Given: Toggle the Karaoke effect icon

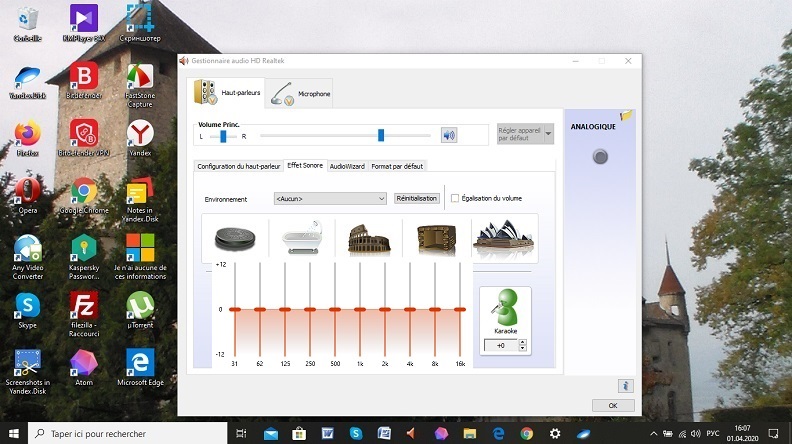Looking at the screenshot, I should pyautogui.click(x=505, y=307).
